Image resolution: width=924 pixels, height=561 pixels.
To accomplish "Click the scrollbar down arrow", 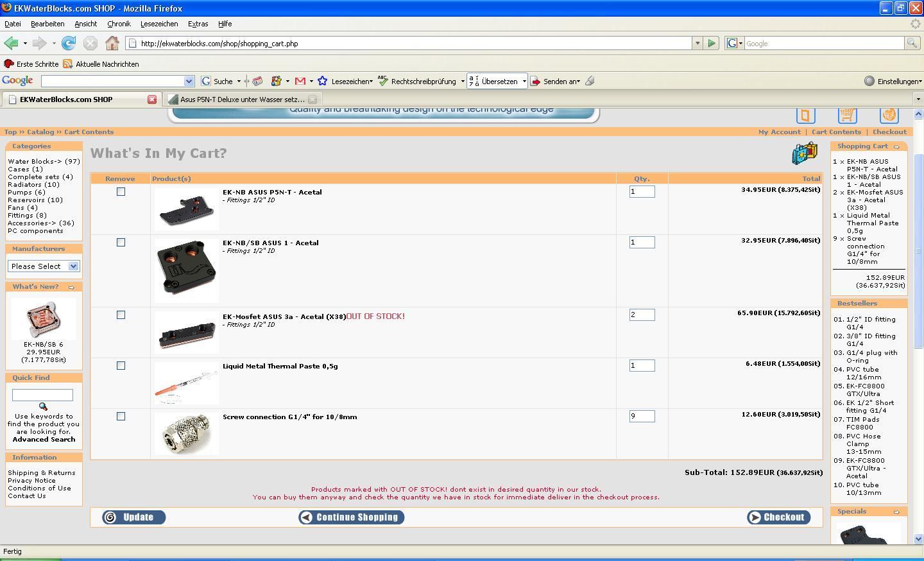I will point(918,539).
